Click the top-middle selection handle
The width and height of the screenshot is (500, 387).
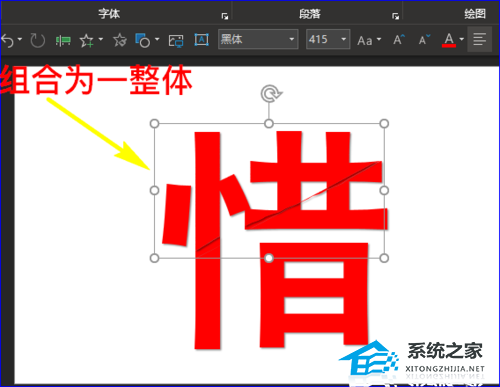269,124
